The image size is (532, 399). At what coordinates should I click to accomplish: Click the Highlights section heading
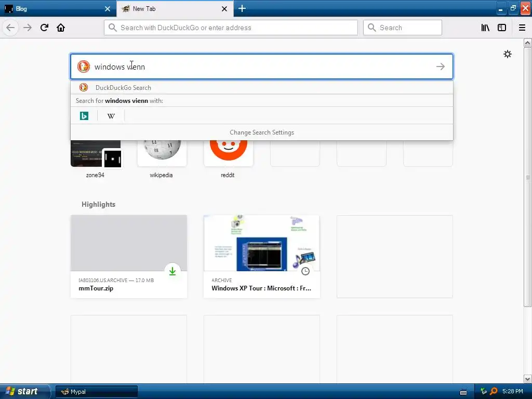pyautogui.click(x=98, y=204)
